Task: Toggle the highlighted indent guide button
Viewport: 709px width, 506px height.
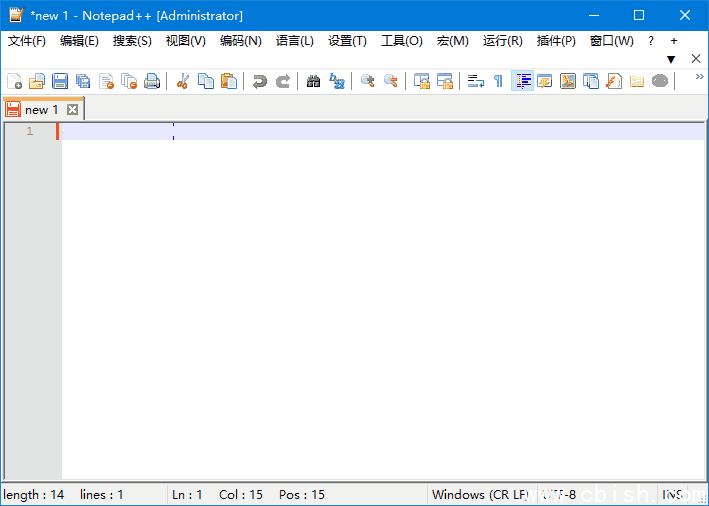Action: point(522,81)
